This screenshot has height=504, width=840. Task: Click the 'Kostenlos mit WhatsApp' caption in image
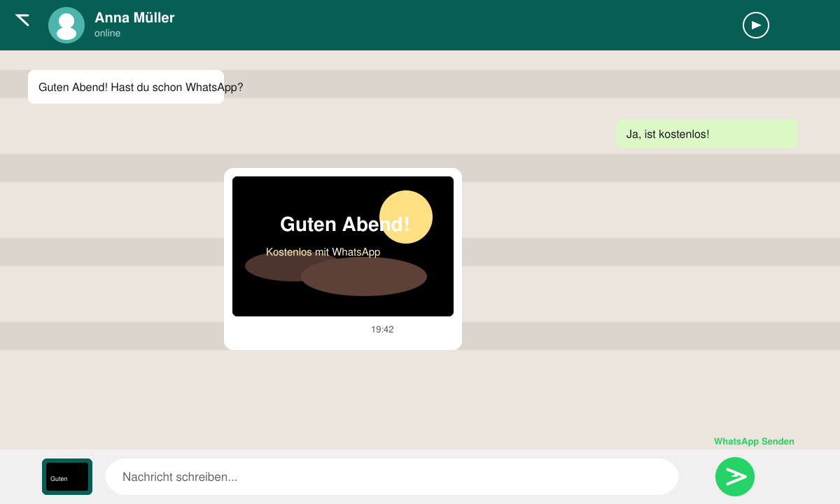coord(323,252)
